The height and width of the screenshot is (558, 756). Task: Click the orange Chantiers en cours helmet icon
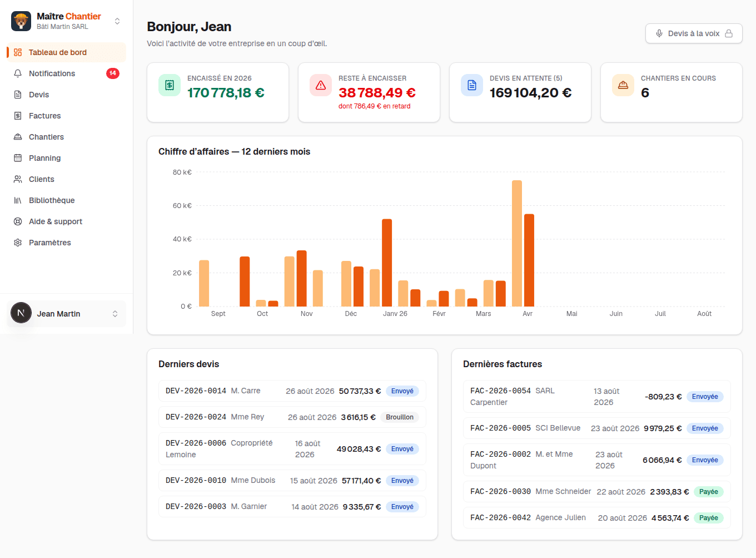[x=623, y=85]
